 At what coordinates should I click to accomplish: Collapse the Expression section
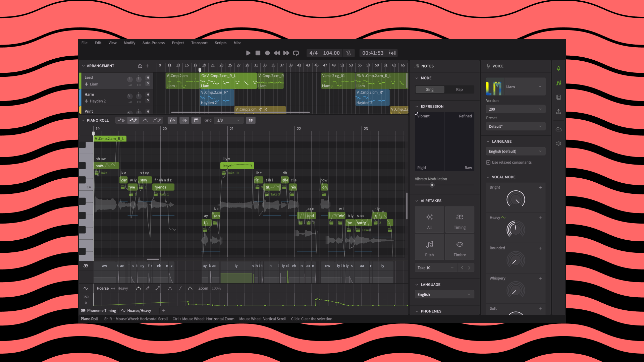click(417, 107)
